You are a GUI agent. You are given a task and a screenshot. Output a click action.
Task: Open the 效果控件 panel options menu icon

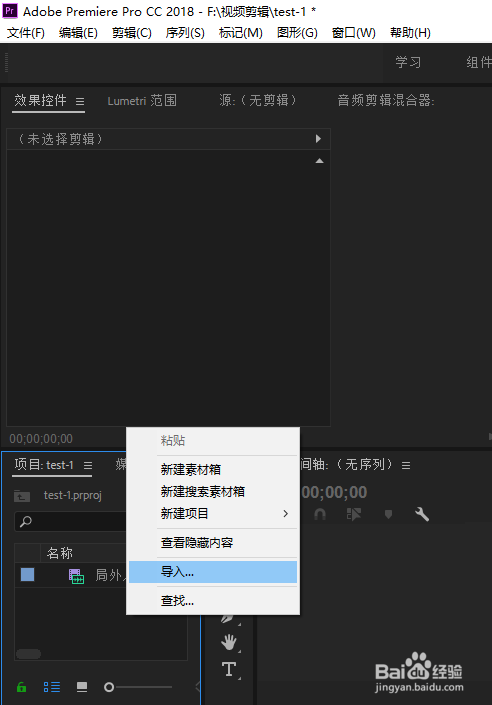[x=80, y=102]
